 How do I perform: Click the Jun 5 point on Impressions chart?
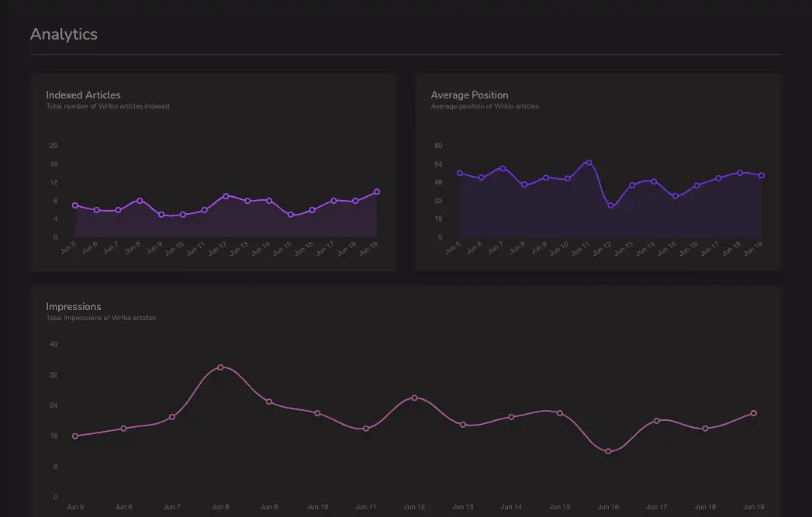[75, 436]
